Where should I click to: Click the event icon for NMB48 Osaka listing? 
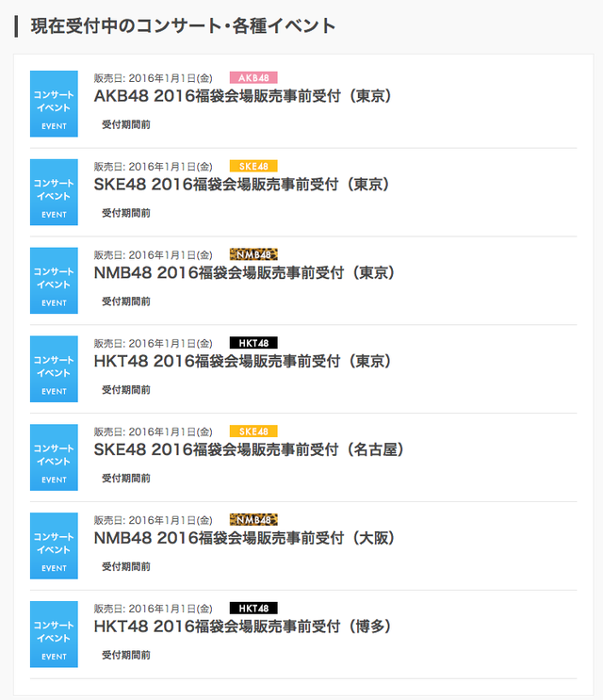click(54, 546)
